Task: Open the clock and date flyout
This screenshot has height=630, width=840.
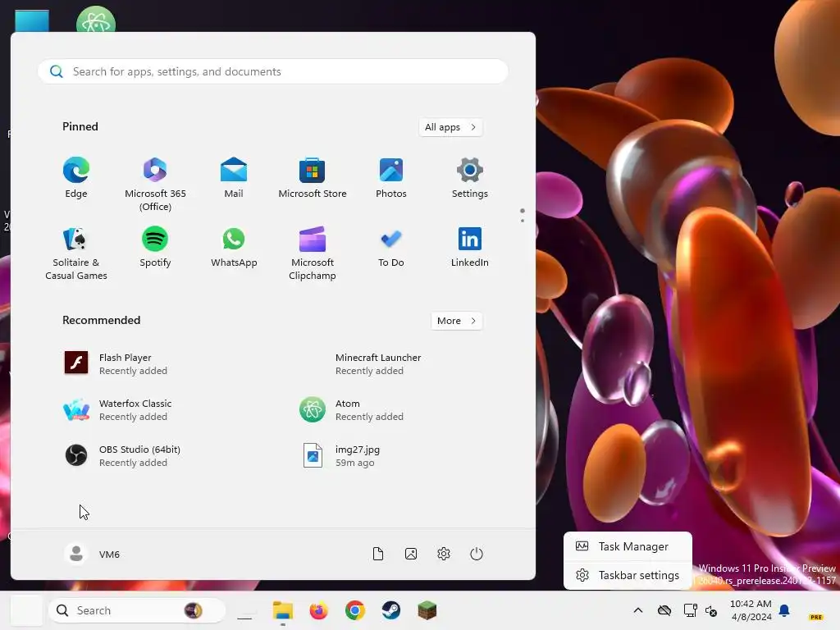Action: [x=751, y=610]
